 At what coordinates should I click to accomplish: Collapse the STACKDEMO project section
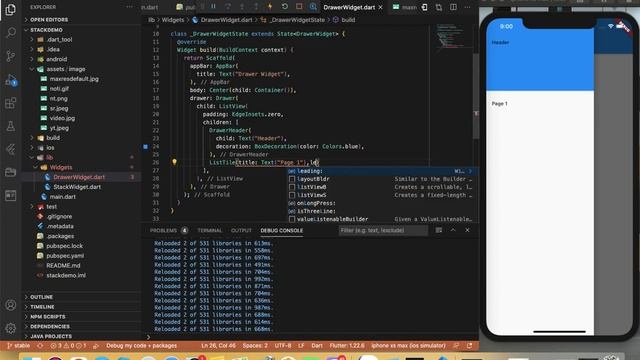[46, 30]
